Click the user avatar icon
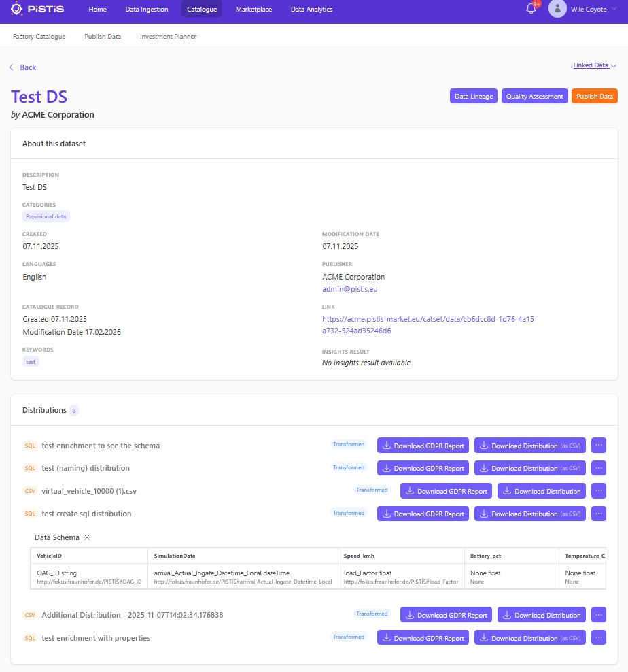 point(557,9)
